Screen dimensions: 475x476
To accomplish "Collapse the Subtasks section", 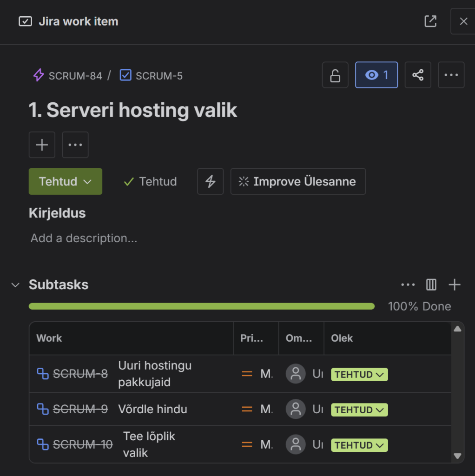I will click(x=16, y=285).
